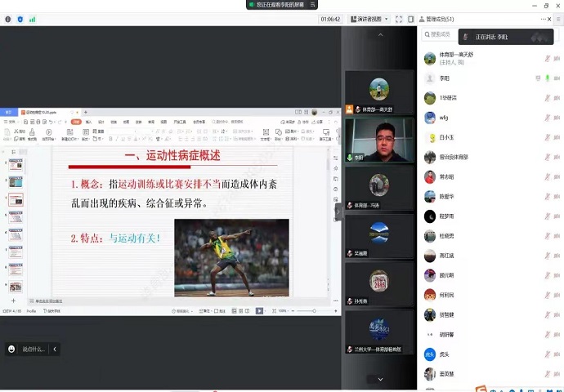Click the 说点什么 chat prompt

tap(34, 349)
